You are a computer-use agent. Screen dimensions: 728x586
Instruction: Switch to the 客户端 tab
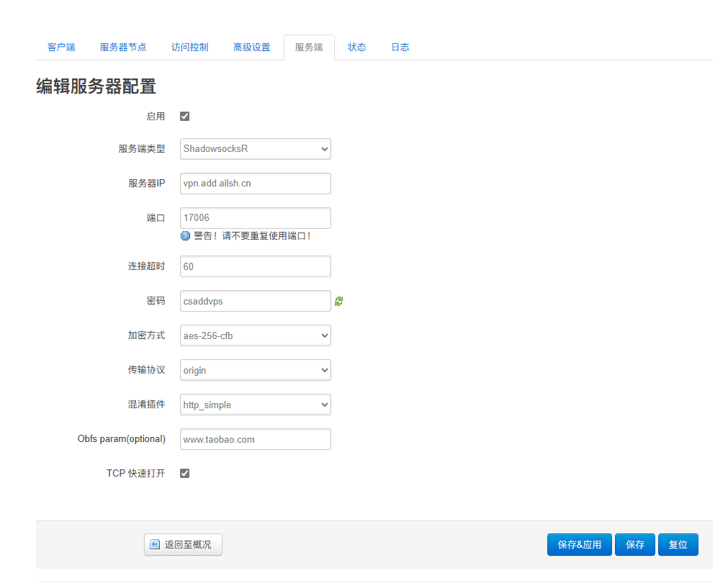click(x=61, y=48)
